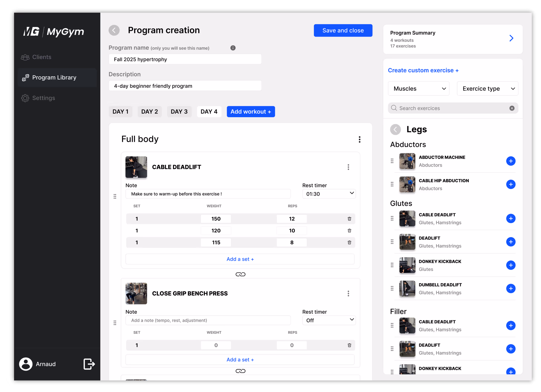Open Close Grip Bench Press rest timer

click(329, 320)
